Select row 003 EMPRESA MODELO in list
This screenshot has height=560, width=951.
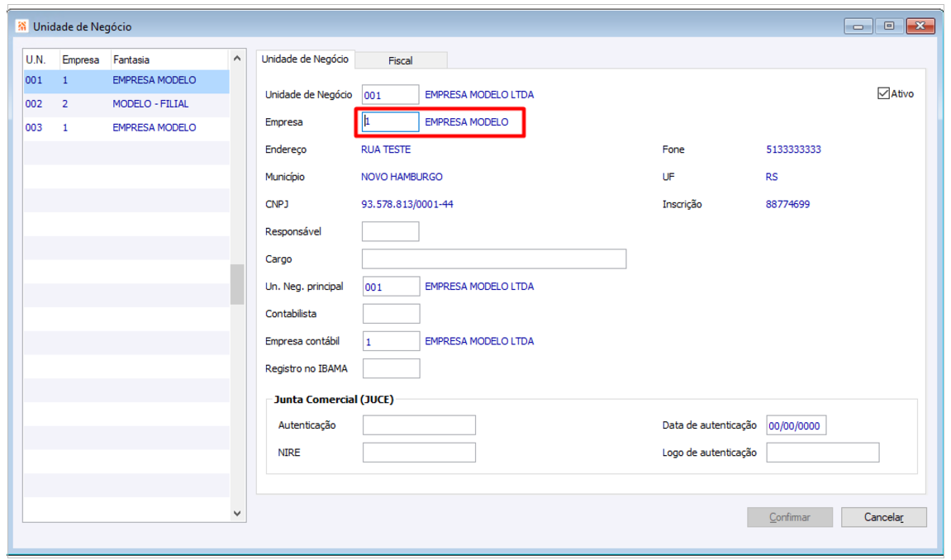pos(126,127)
